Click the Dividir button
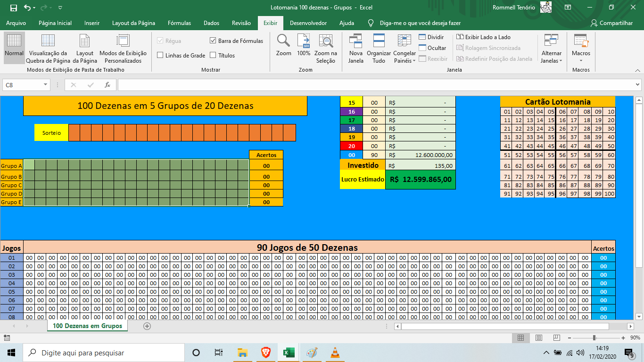Image resolution: width=644 pixels, height=362 pixels. (x=431, y=37)
